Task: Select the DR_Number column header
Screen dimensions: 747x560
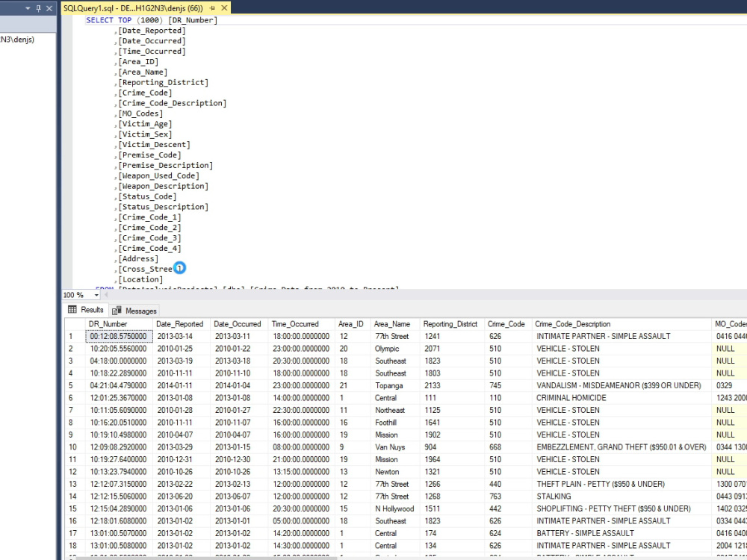Action: pos(119,324)
